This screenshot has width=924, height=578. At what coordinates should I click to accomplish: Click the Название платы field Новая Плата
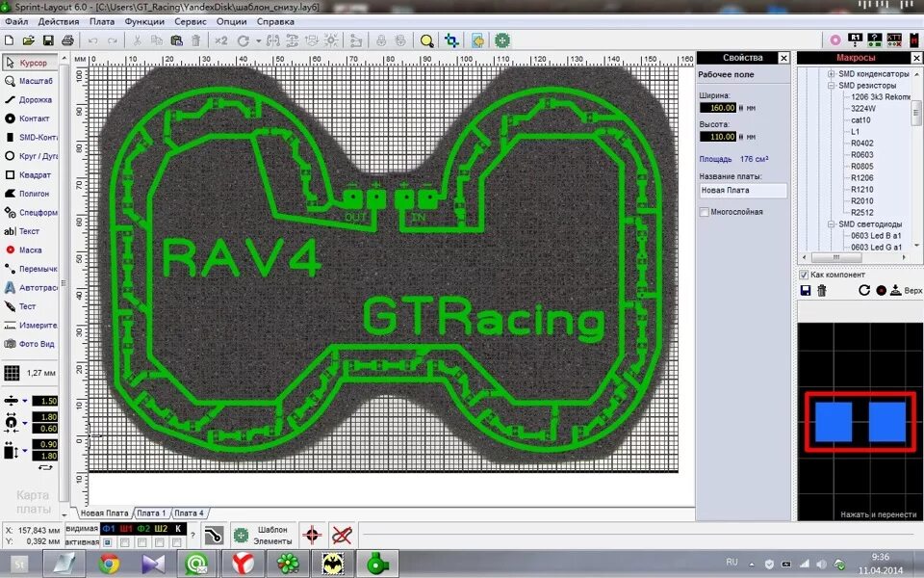coord(742,191)
